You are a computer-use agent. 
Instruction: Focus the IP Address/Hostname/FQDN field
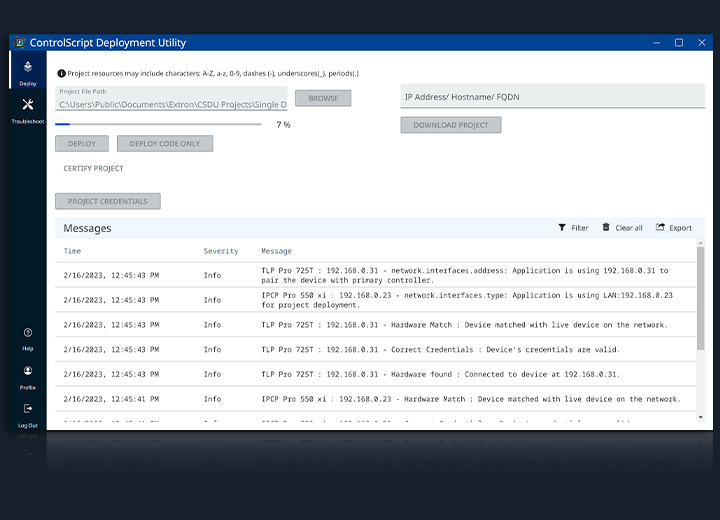[x=552, y=96]
